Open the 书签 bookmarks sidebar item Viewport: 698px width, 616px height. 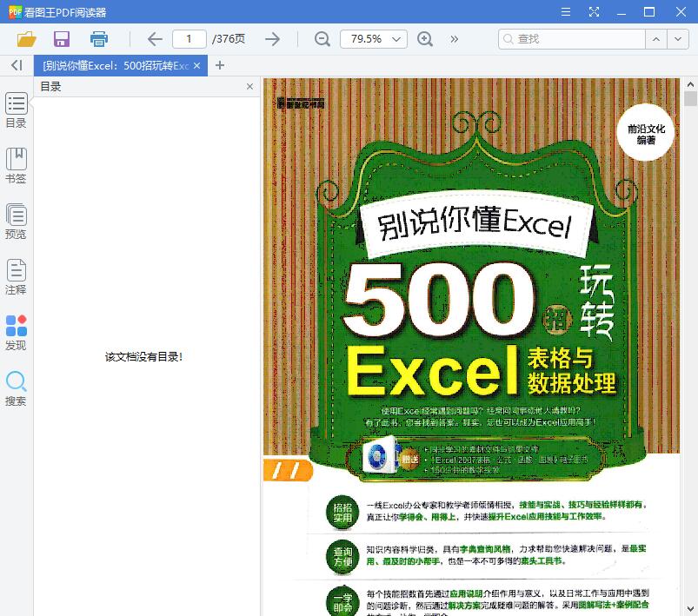[x=16, y=166]
